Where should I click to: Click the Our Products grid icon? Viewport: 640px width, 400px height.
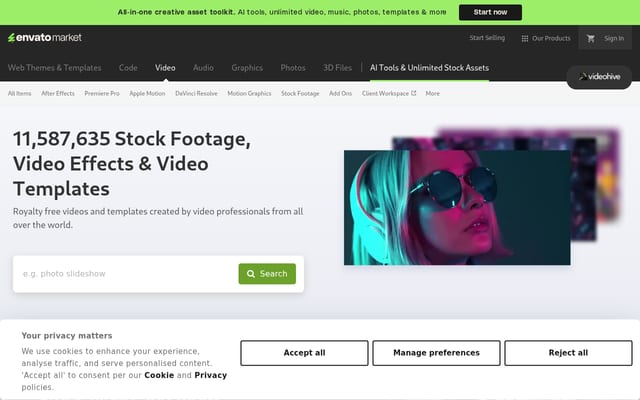[x=524, y=38]
